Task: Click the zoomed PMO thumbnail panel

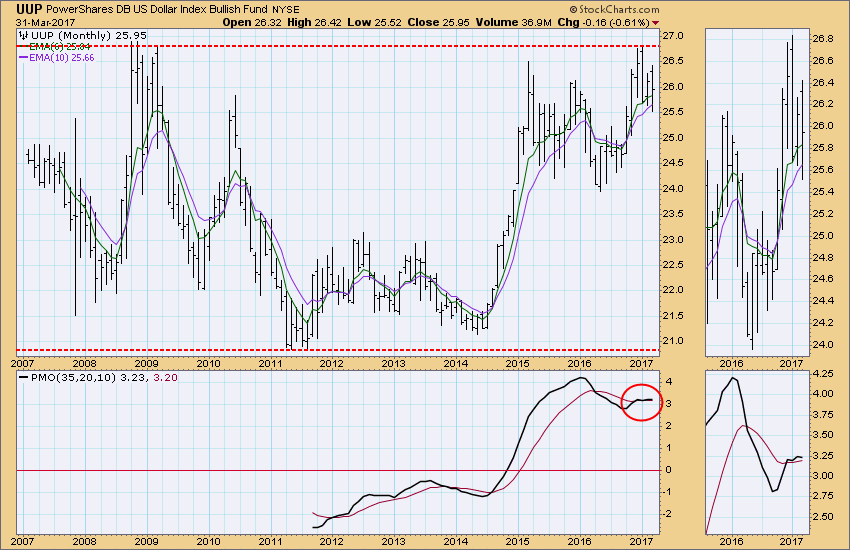Action: (757, 453)
